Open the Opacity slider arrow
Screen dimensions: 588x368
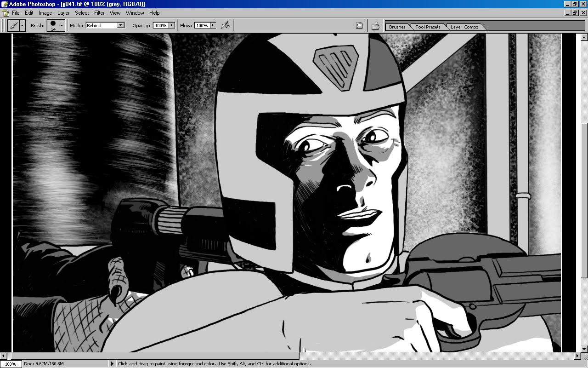click(x=172, y=25)
